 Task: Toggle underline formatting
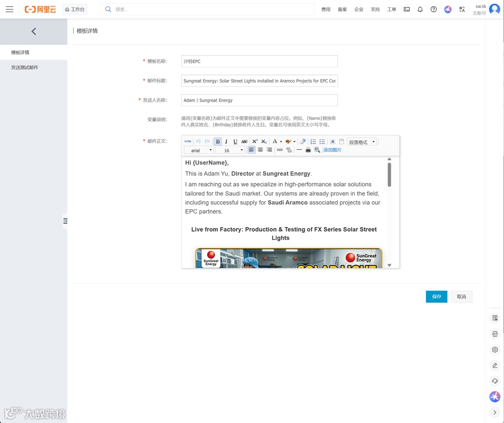click(235, 141)
